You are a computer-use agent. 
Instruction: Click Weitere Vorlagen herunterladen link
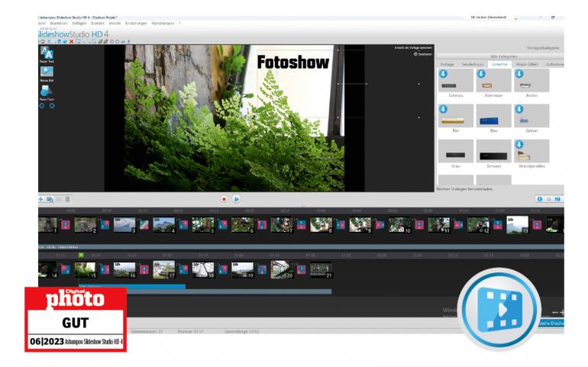pyautogui.click(x=465, y=189)
